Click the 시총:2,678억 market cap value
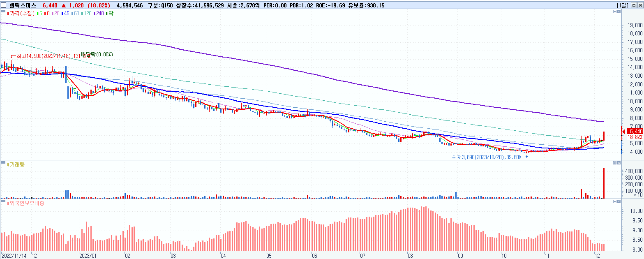Viewport: 644px width, 259px height. click(243, 5)
